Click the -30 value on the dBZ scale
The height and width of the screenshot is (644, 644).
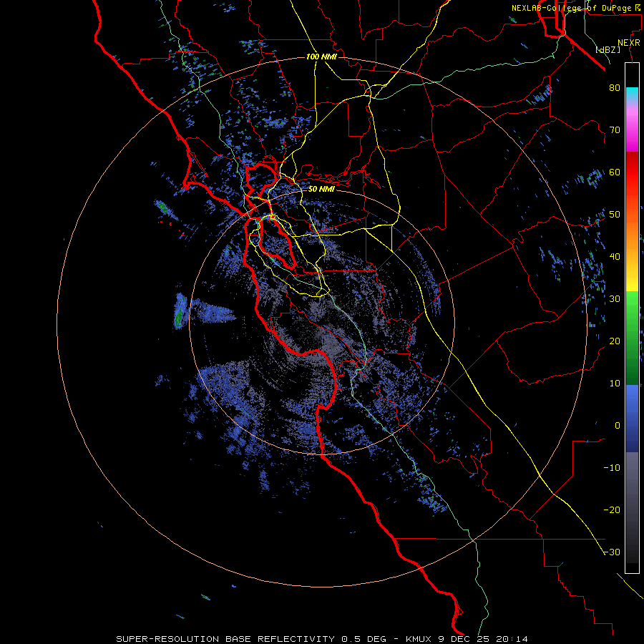coord(612,552)
